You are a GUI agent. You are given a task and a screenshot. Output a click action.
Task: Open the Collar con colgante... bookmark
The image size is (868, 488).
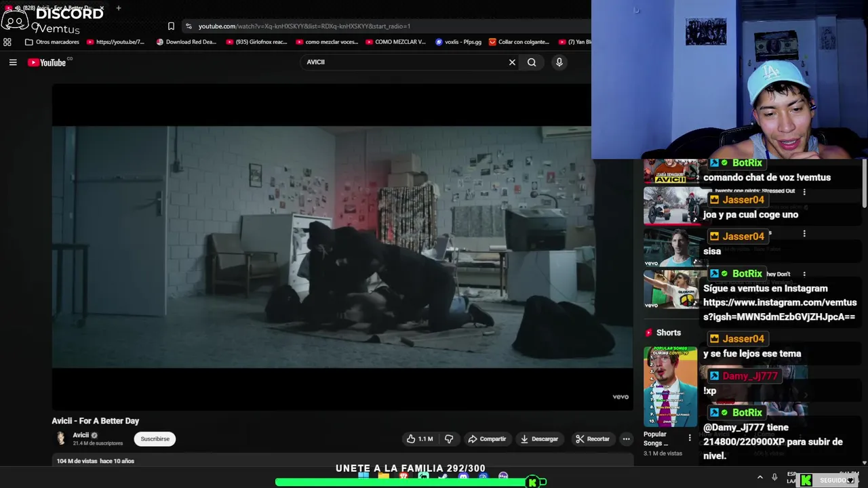pos(519,42)
